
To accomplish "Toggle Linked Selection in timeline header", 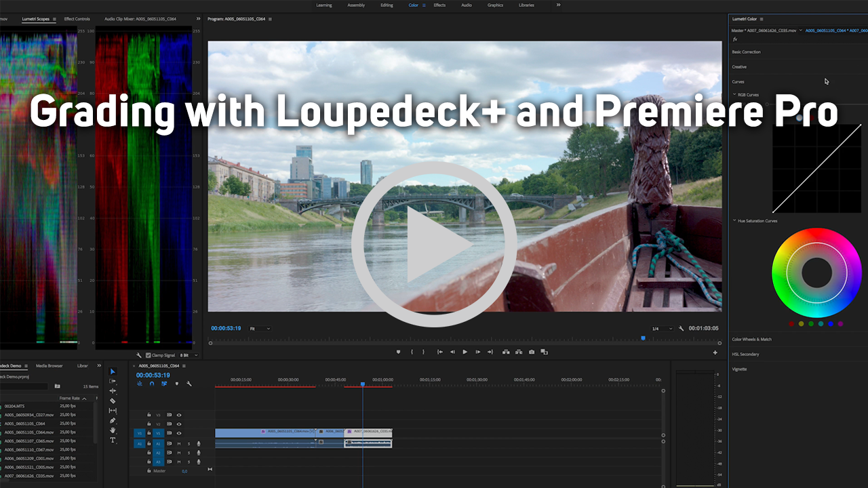I will point(164,384).
